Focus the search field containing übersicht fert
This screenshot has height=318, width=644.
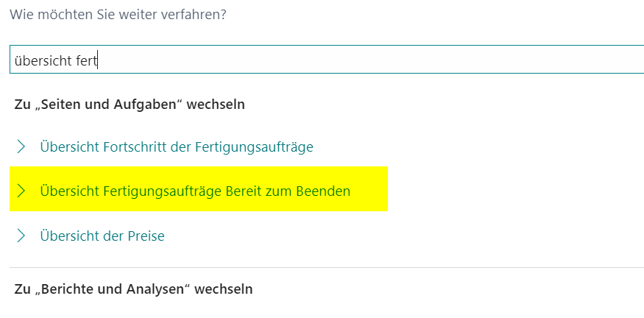[327, 60]
